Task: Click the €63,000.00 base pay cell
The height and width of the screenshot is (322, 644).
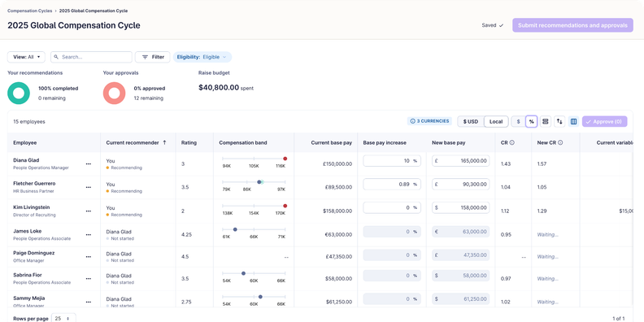Action: 337,234
